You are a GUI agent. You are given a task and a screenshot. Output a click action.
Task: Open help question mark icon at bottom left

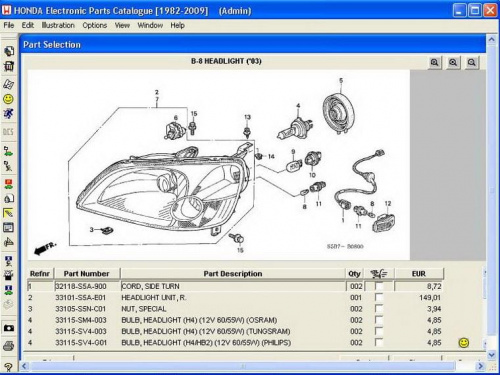[9, 367]
